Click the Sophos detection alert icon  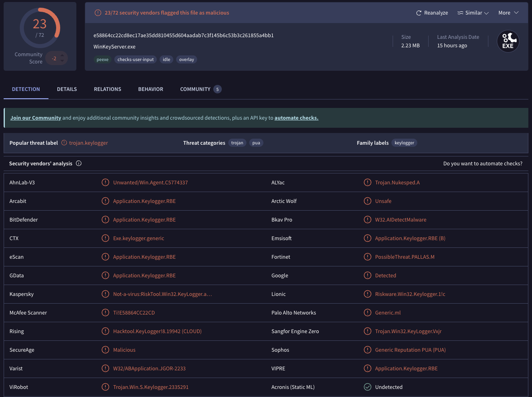(368, 350)
